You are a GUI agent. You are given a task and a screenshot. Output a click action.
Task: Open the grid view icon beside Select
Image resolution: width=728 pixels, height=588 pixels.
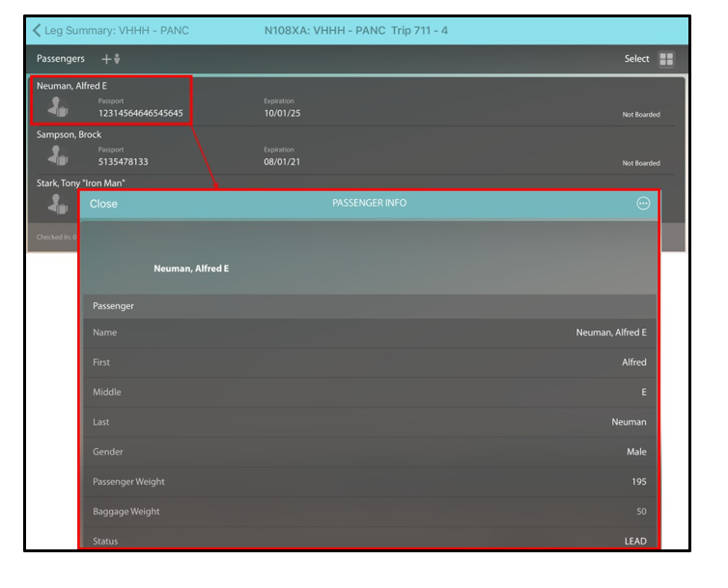(666, 59)
